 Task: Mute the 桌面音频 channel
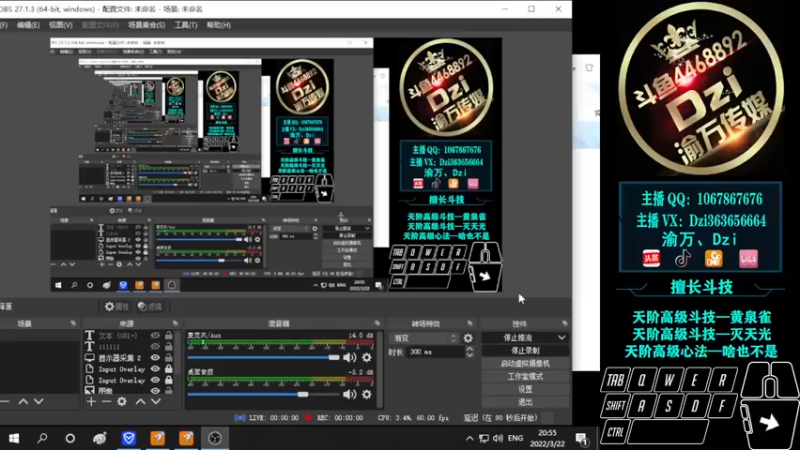(x=349, y=394)
